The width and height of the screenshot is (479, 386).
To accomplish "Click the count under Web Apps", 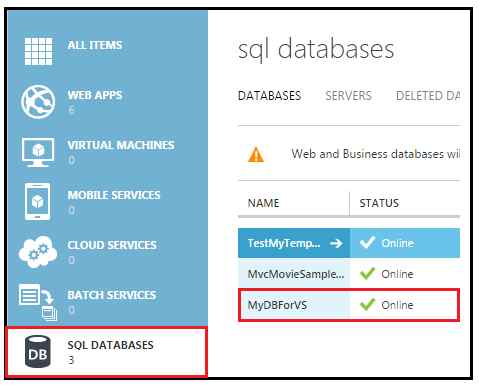I will coord(71,110).
